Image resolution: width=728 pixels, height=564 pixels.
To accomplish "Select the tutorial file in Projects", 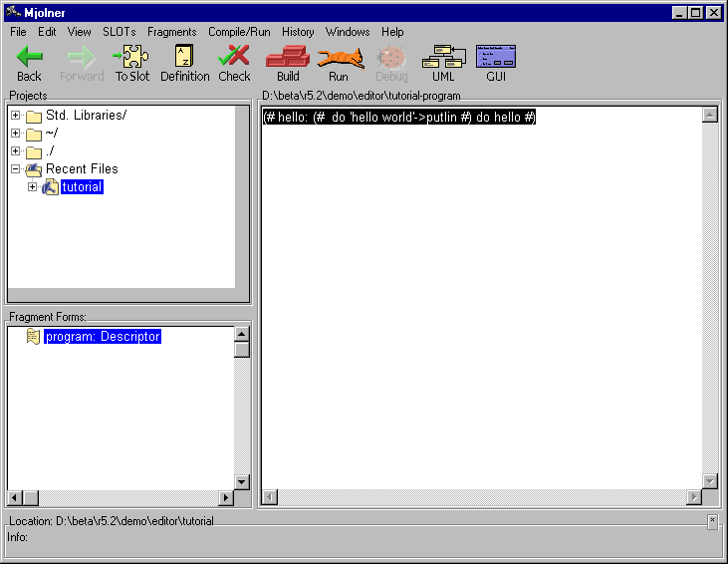I will coord(81,187).
